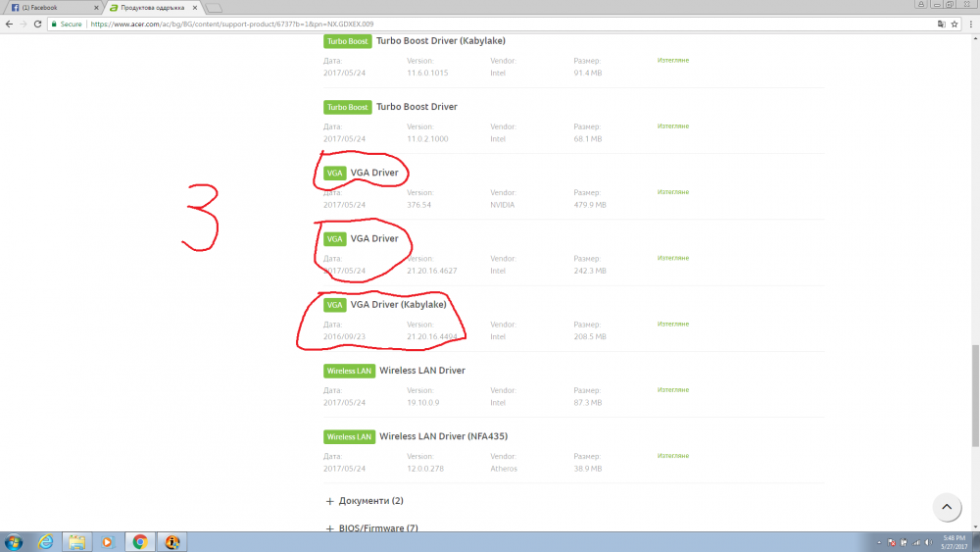Viewport: 980px width, 552px height.
Task: Click the translate page icon in address bar
Action: click(x=941, y=24)
